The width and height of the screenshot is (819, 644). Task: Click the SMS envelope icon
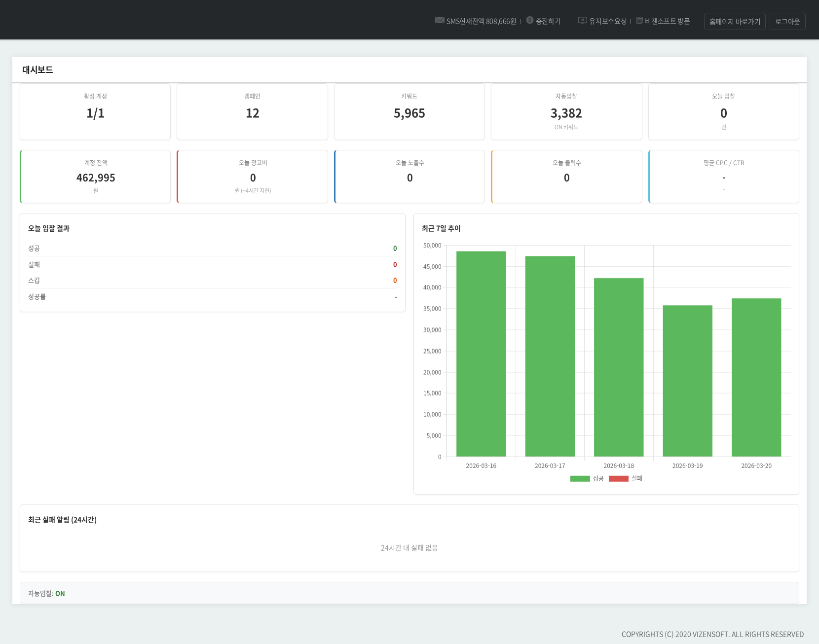(439, 20)
